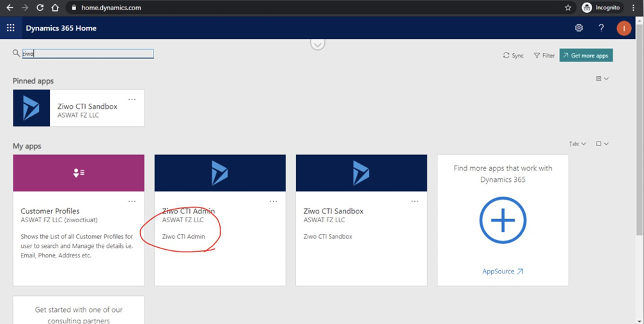
Task: Open more options for Customer Profiles
Action: 132,202
